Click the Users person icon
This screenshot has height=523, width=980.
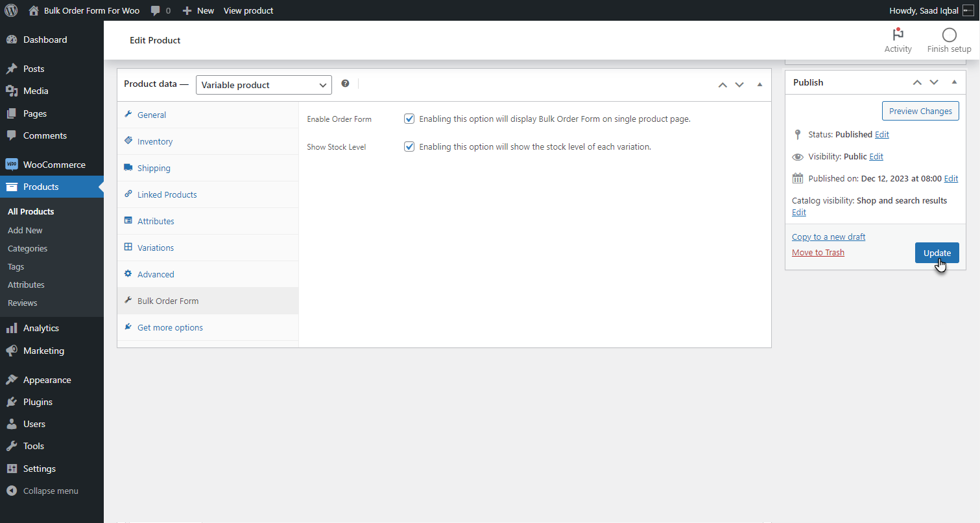[x=12, y=424]
